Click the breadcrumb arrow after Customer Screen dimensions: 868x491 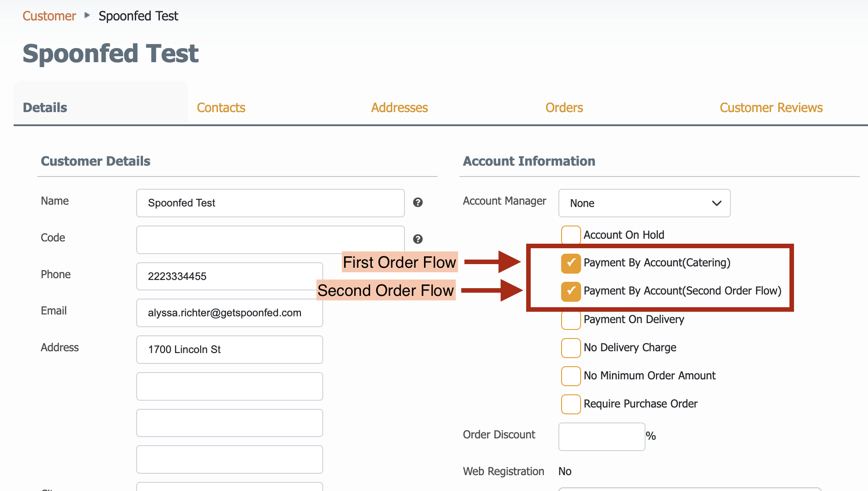tap(87, 15)
